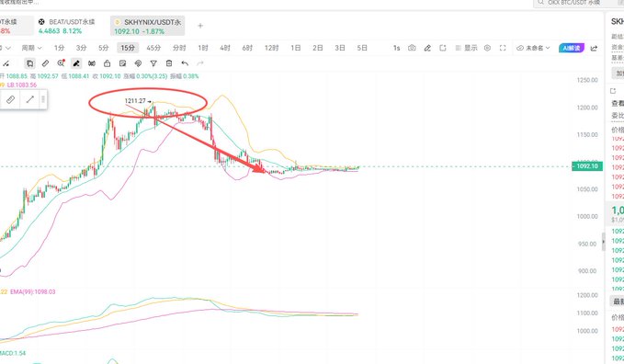Click the note edit icon in drawing toolbar
Viewport: 624px width, 364px height.
(x=122, y=63)
